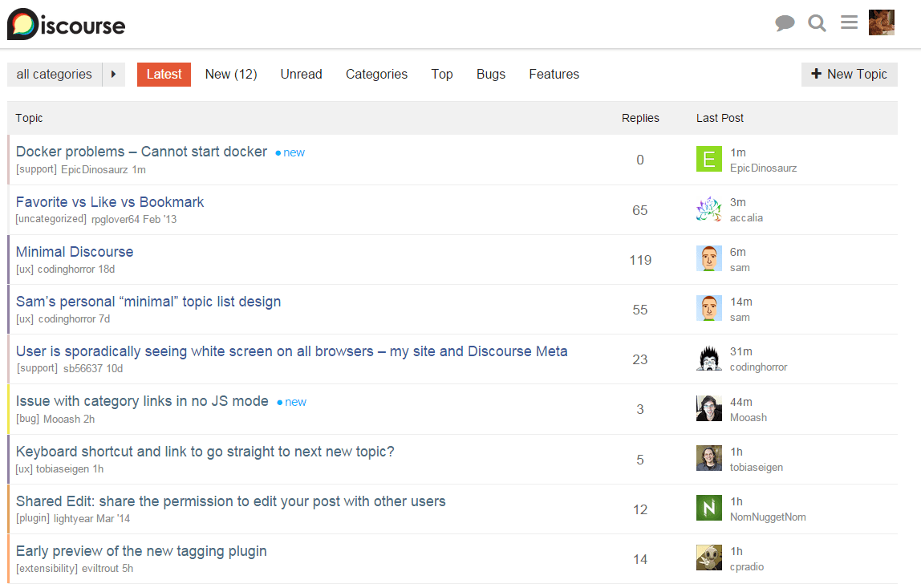Open topic 'Minimal Discourse'
The height and width of the screenshot is (588, 921).
click(x=75, y=252)
